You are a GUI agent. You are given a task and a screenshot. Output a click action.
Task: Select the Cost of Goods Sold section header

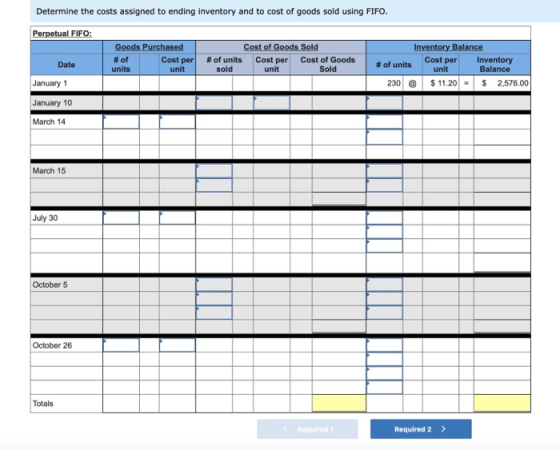pyautogui.click(x=281, y=47)
